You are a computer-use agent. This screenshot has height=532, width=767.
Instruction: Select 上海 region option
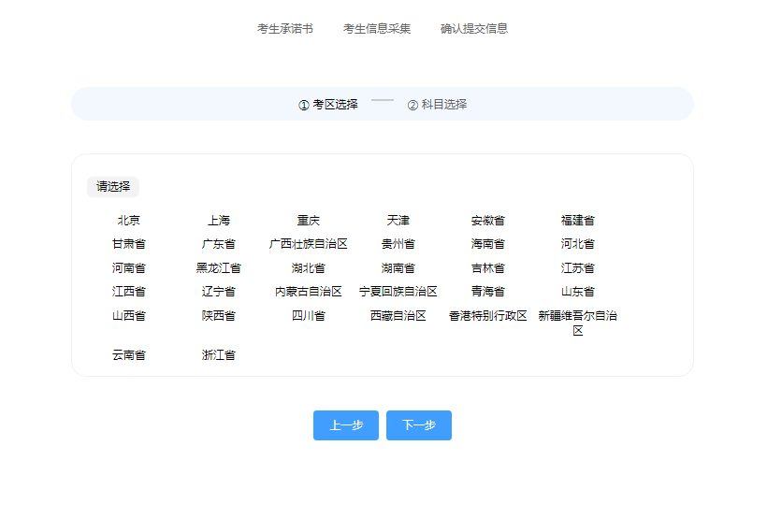click(219, 221)
